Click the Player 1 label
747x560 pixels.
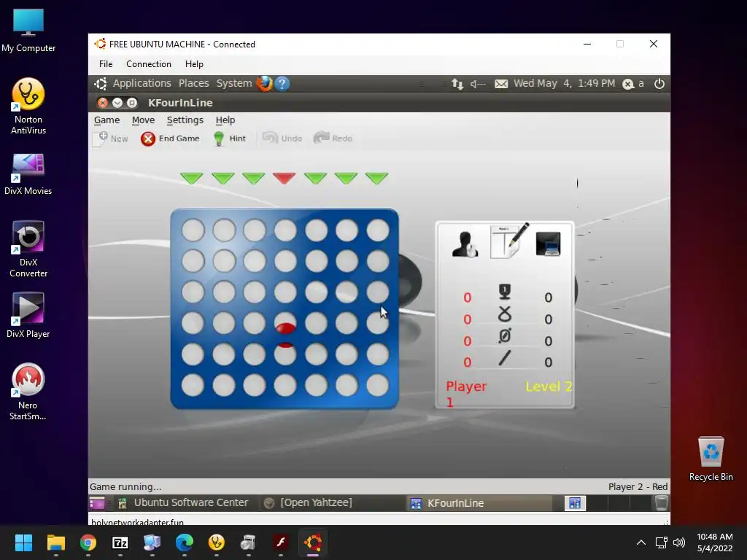coord(466,394)
